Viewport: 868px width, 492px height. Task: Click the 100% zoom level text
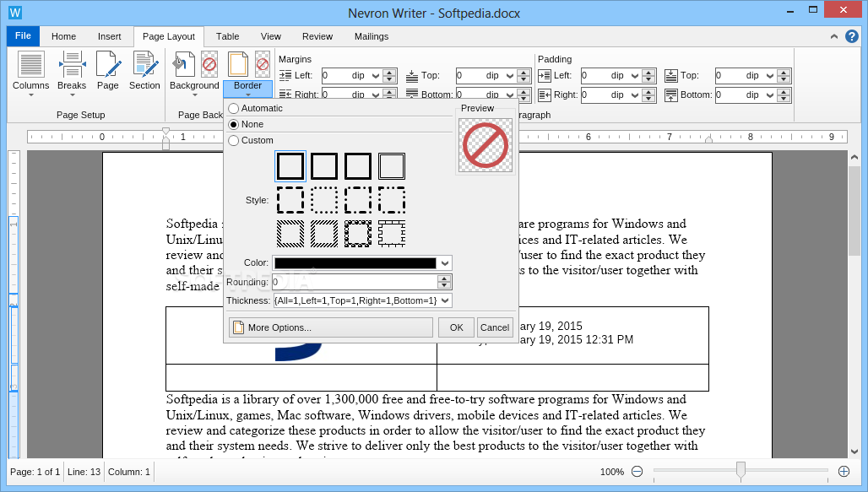pos(611,472)
